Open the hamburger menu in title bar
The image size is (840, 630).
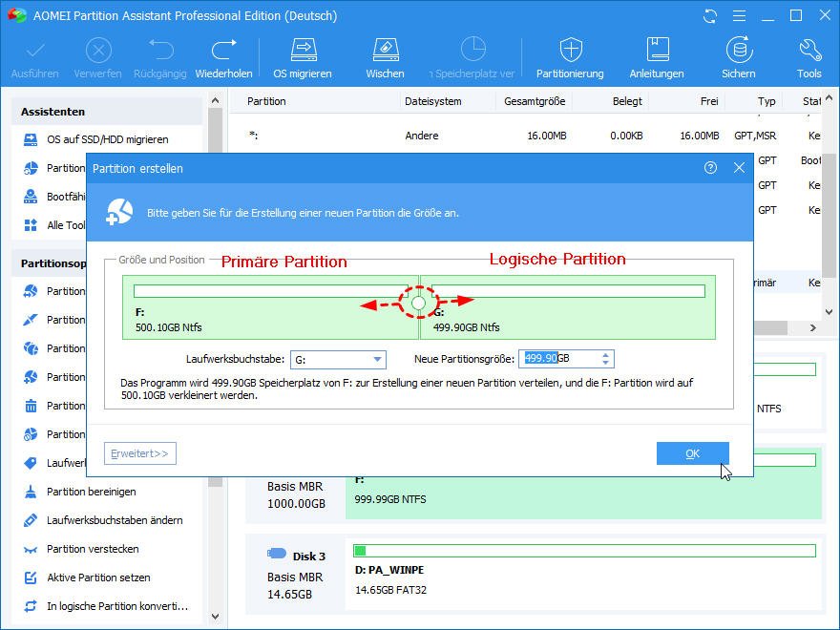click(x=739, y=16)
